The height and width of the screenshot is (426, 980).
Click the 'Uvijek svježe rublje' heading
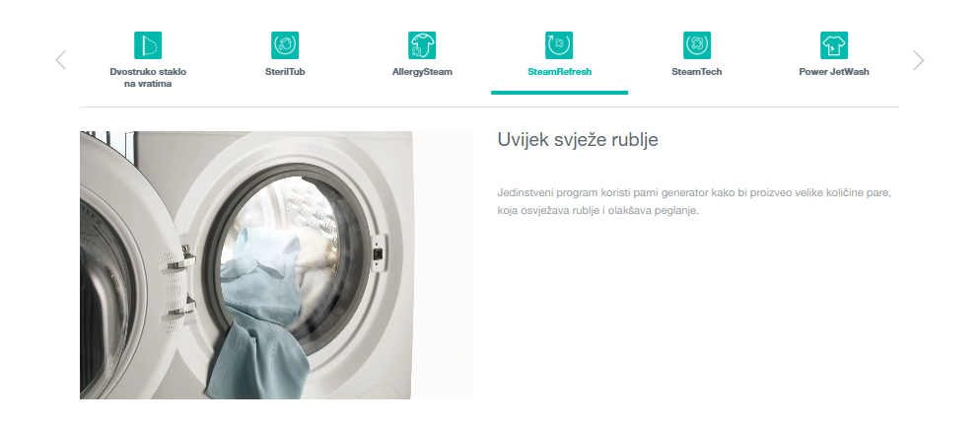point(578,139)
